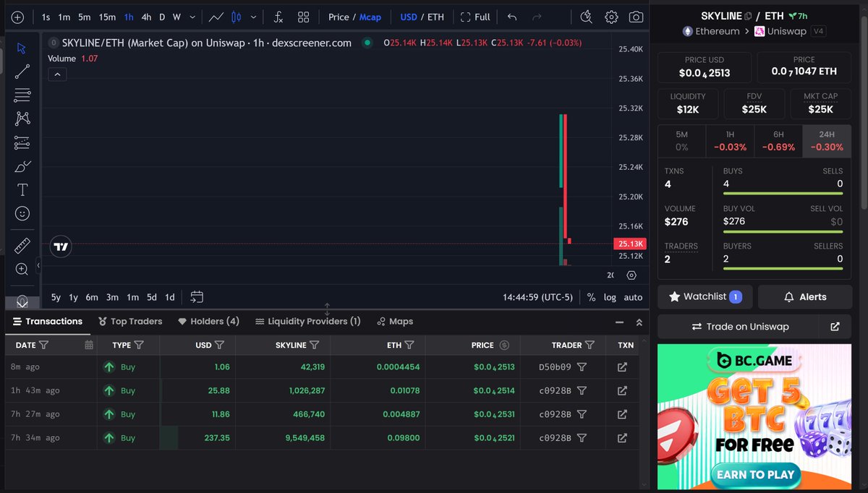Screen dimensions: 868x493
Task: Select the zoom in tool
Action: click(x=22, y=269)
